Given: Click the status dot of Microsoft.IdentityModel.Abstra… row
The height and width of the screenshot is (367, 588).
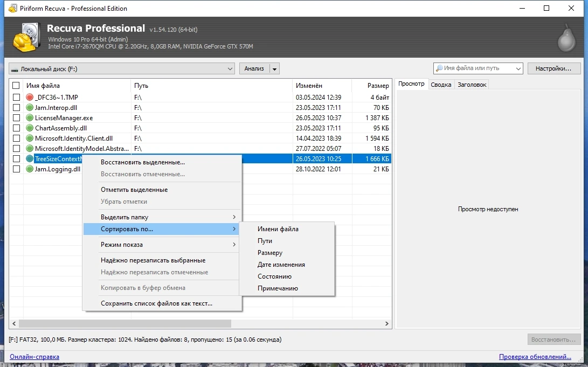Looking at the screenshot, I should click(x=30, y=148).
